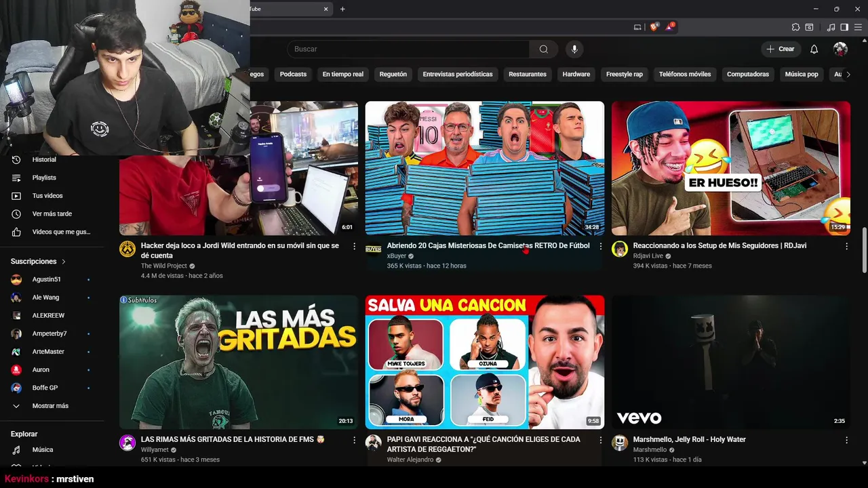Open Marshmello channel avatar

pos(620,443)
